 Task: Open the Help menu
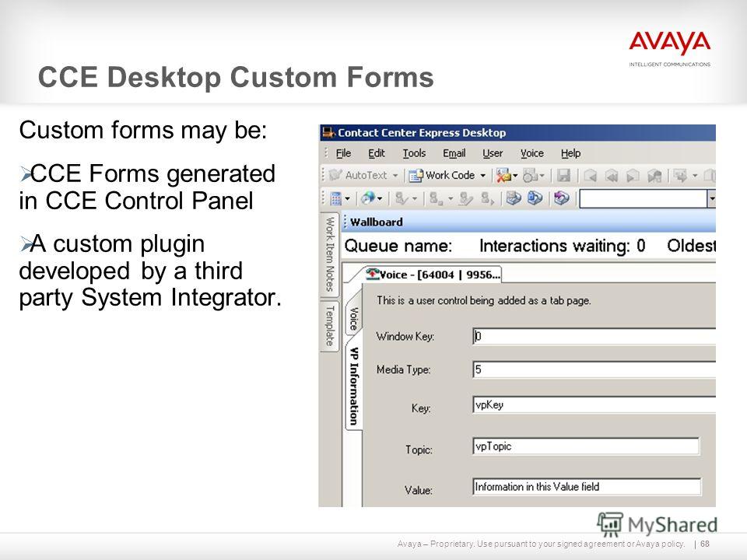coord(570,153)
